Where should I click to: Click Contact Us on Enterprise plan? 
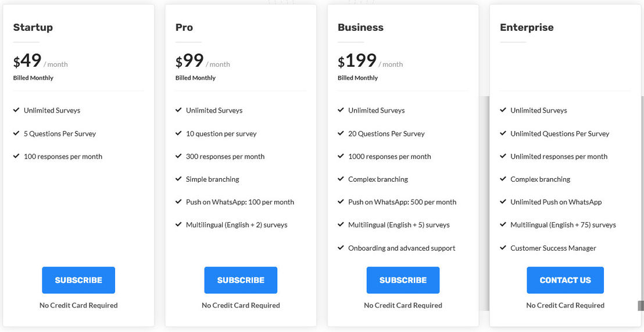565,280
